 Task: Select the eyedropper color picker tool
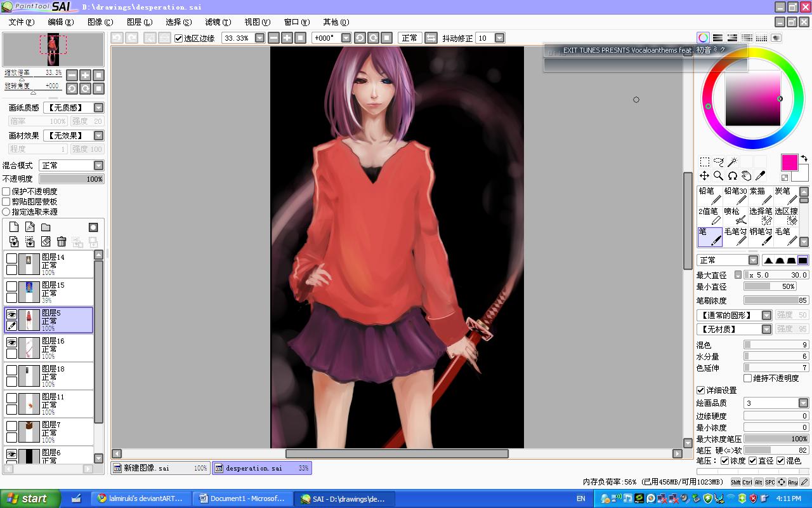point(760,176)
